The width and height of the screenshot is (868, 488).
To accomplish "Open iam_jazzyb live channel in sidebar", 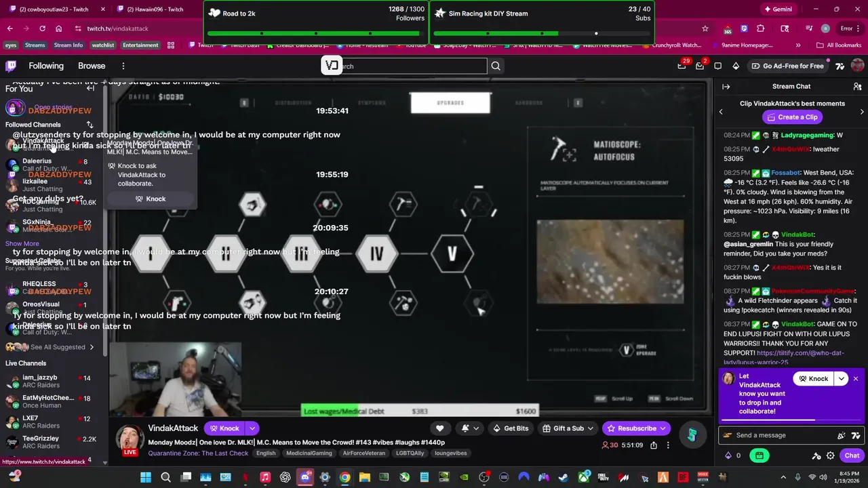I will pos(51,381).
